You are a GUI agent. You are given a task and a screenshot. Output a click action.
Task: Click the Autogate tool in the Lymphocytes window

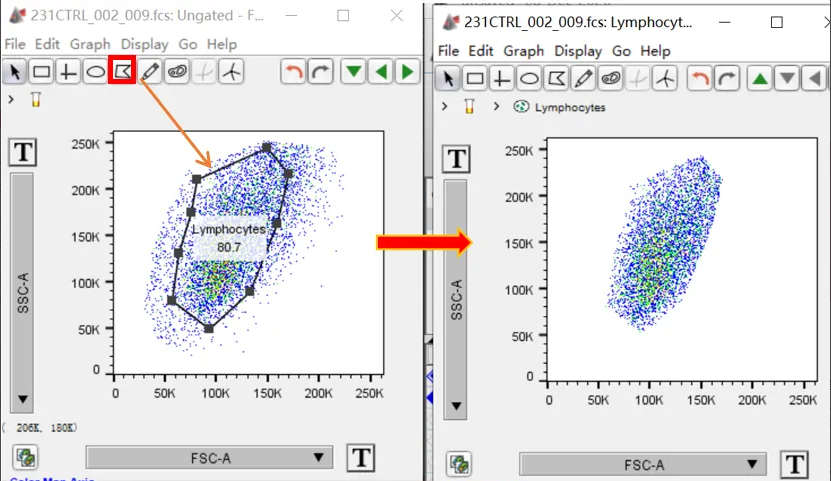(610, 78)
